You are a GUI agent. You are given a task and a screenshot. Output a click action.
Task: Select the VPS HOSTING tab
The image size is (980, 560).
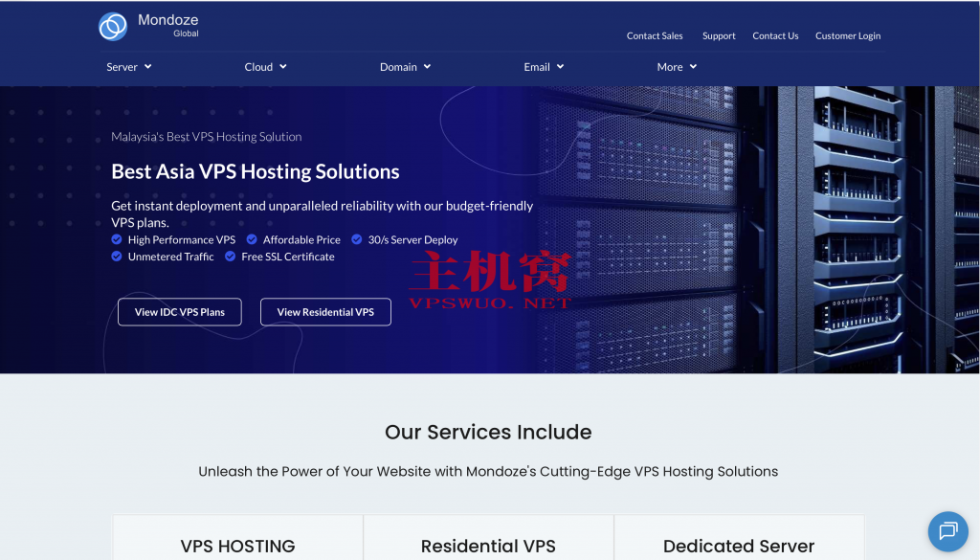click(x=237, y=546)
